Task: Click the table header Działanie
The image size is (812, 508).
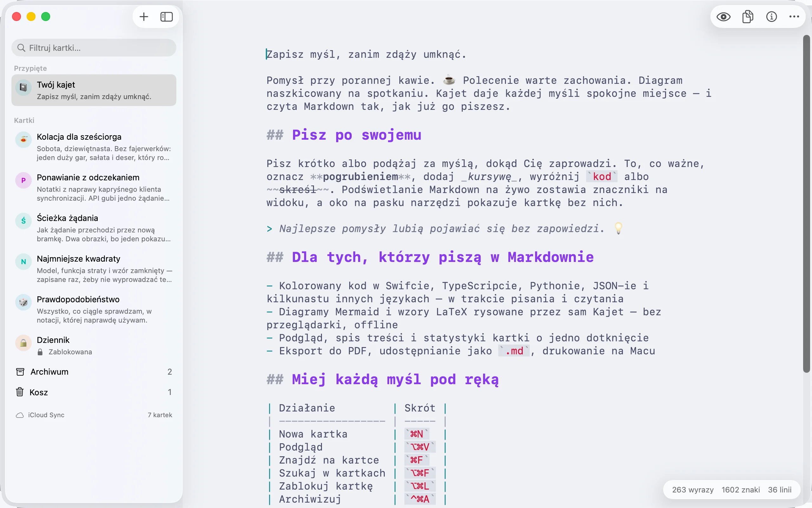Action: 307,408
